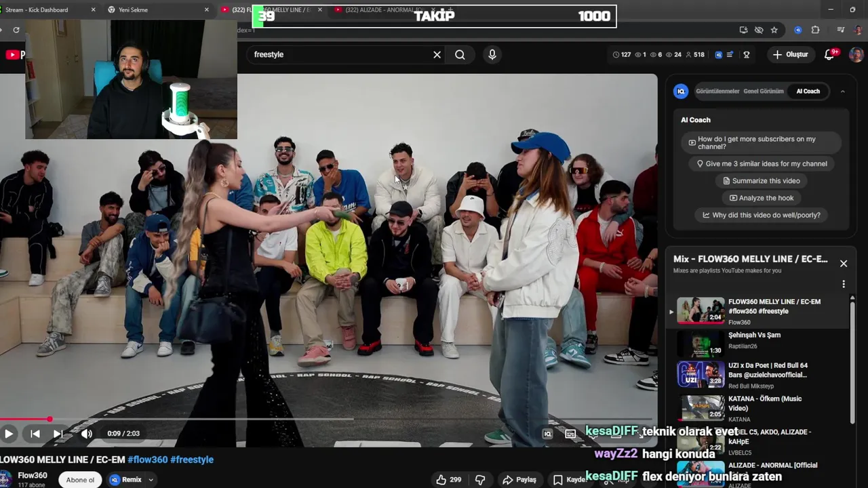Image resolution: width=868 pixels, height=488 pixels.
Task: Dislike the video with thumbs down
Action: (x=480, y=480)
